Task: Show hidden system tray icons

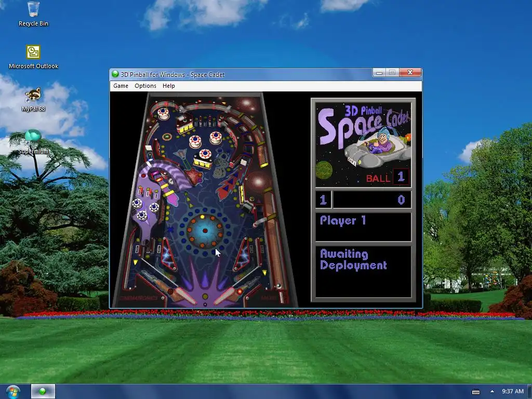Action: (492, 391)
